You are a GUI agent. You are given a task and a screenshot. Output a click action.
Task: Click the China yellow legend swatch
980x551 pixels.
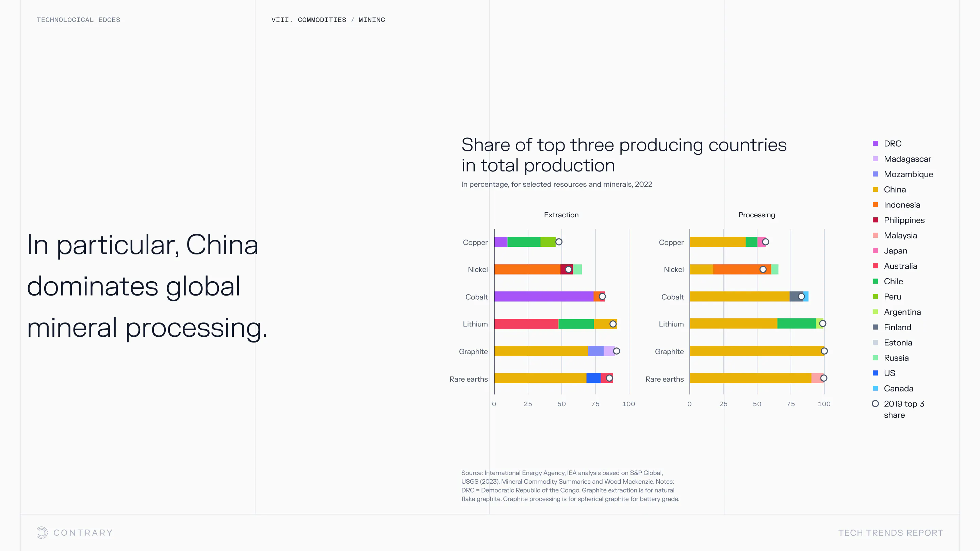click(876, 189)
